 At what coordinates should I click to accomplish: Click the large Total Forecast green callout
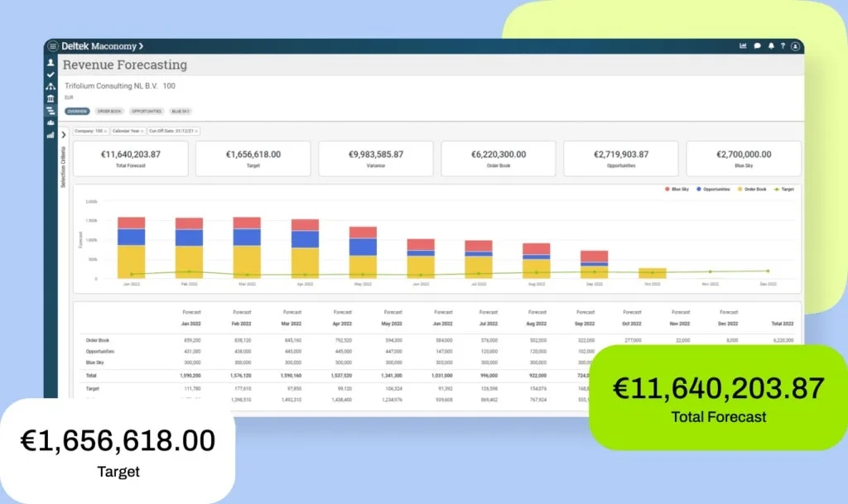coord(718,397)
